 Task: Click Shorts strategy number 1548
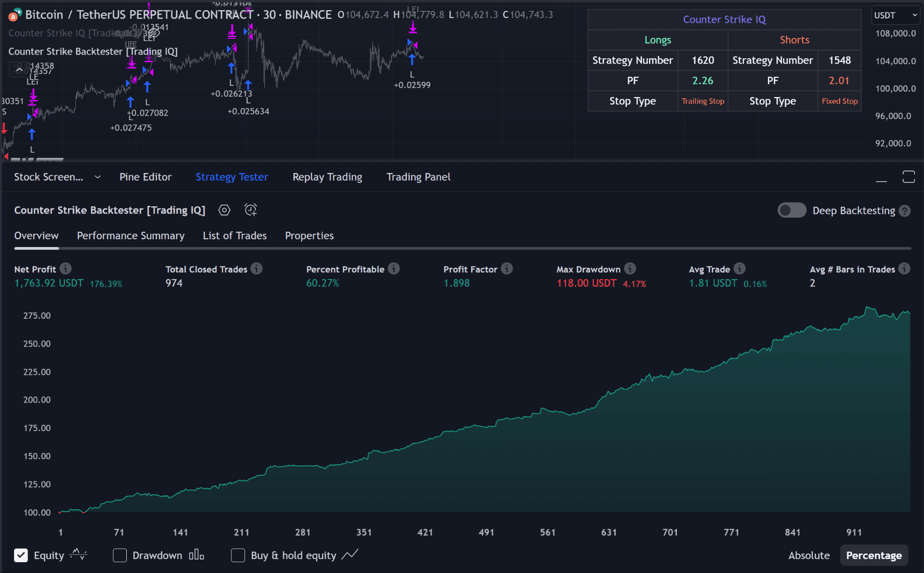(x=840, y=60)
